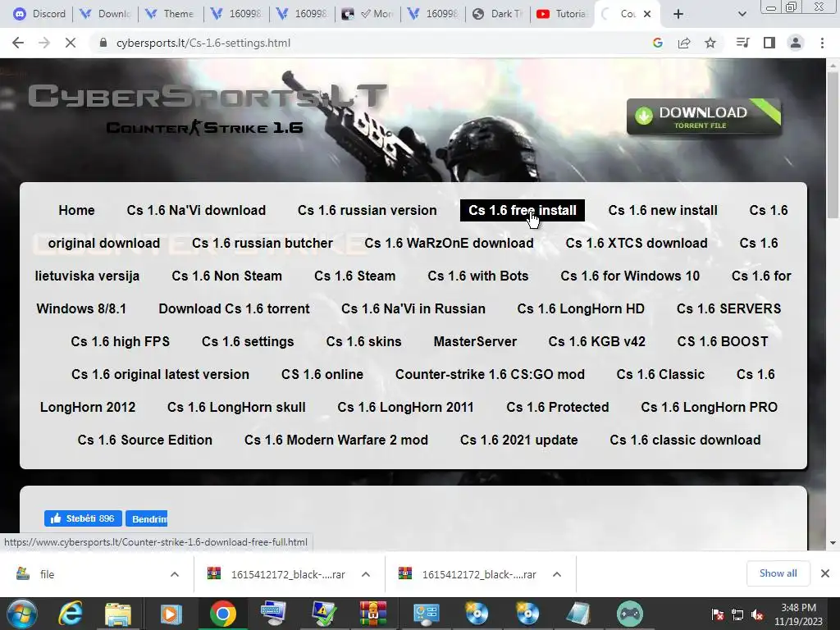Image resolution: width=840 pixels, height=630 pixels.
Task: Stop page loading with the X button
Action: (71, 43)
